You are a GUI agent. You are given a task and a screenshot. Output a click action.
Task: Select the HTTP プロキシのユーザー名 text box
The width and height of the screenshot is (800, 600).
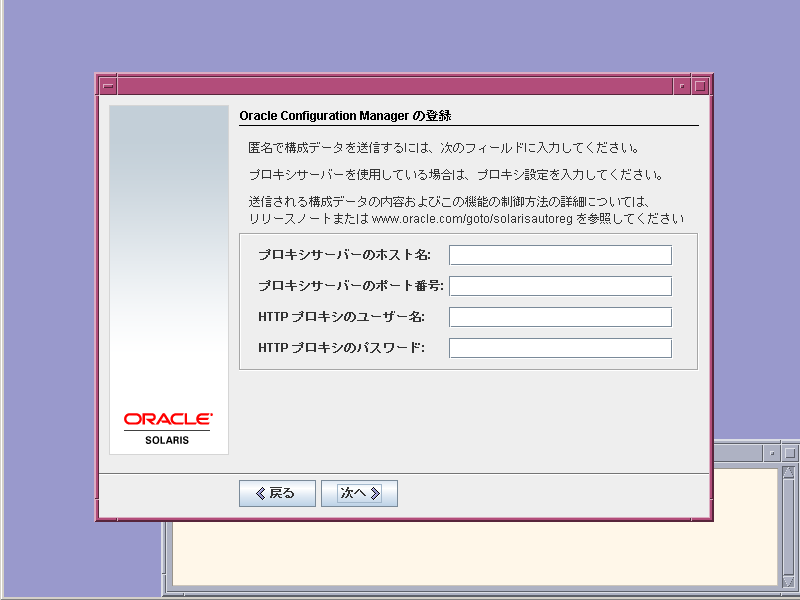point(560,317)
